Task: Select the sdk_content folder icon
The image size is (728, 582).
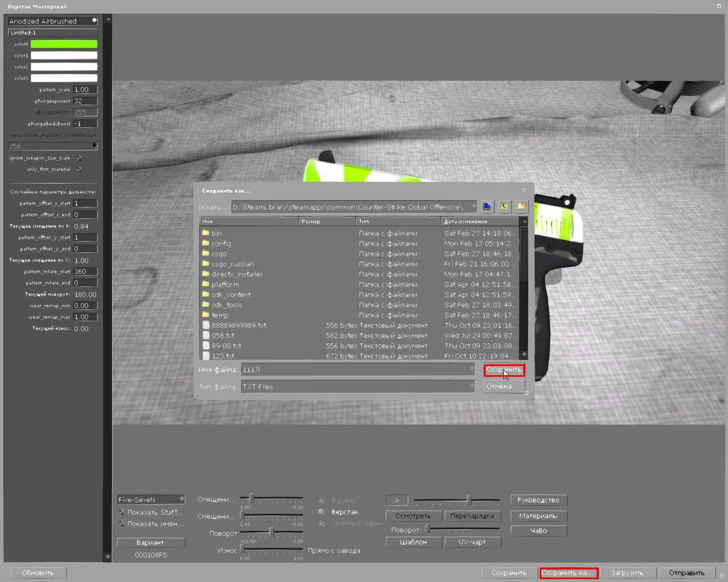Action: pos(206,294)
